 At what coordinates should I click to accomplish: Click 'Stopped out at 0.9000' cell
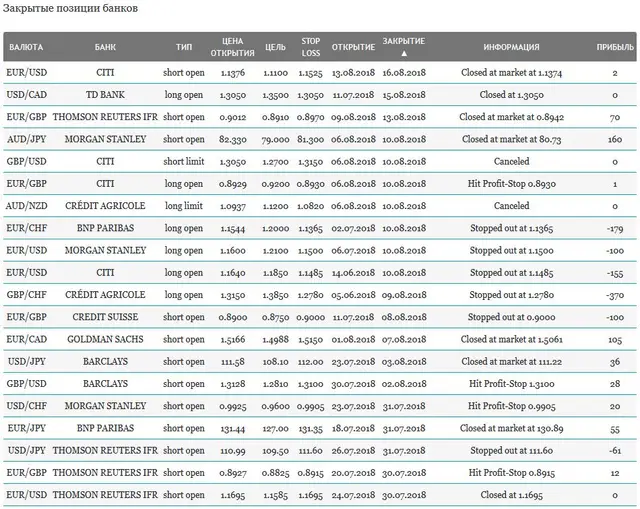pos(511,317)
